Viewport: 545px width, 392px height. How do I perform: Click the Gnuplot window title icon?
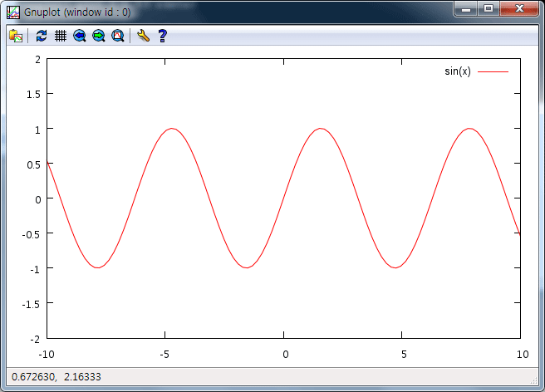[13, 12]
